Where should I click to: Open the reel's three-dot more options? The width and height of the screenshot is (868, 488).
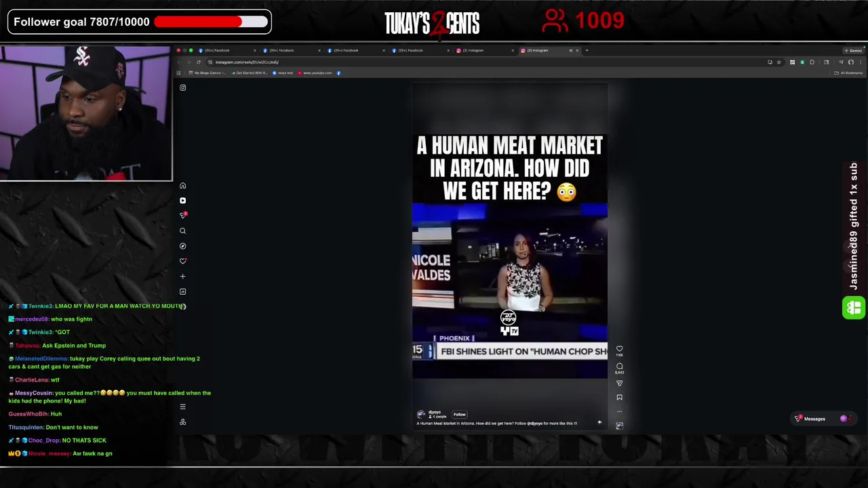coord(619,411)
